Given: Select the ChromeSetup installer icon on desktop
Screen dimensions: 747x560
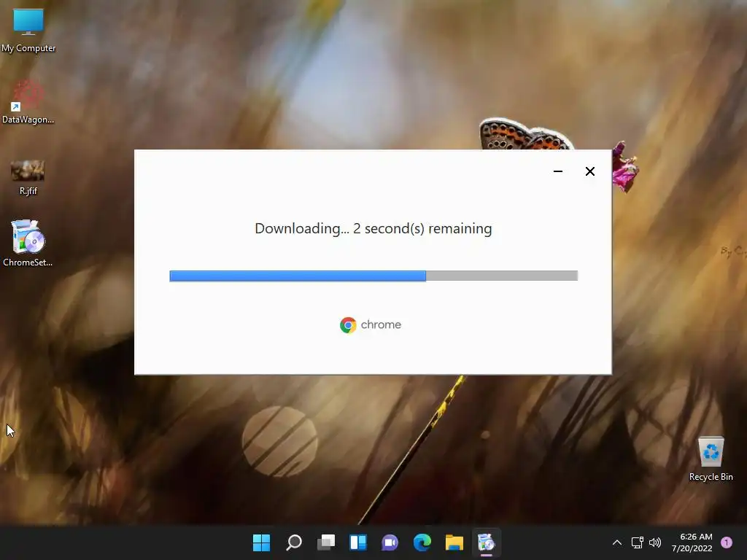Looking at the screenshot, I should point(28,243).
